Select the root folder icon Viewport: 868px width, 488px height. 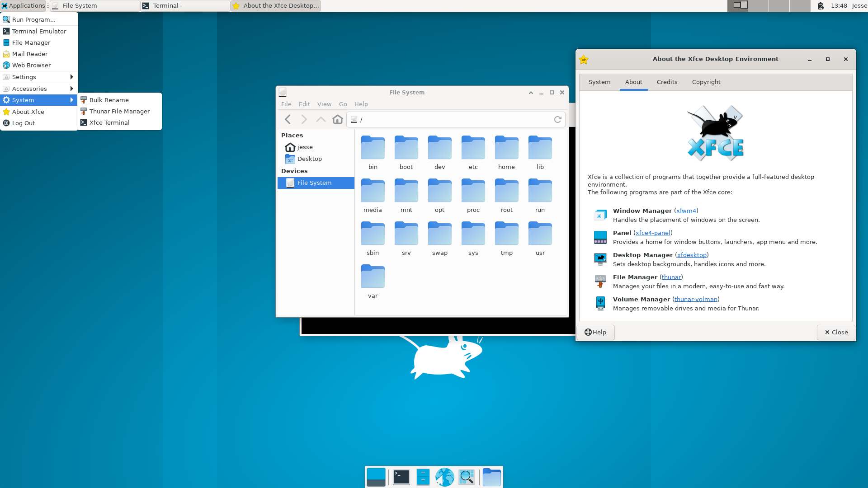click(x=506, y=191)
